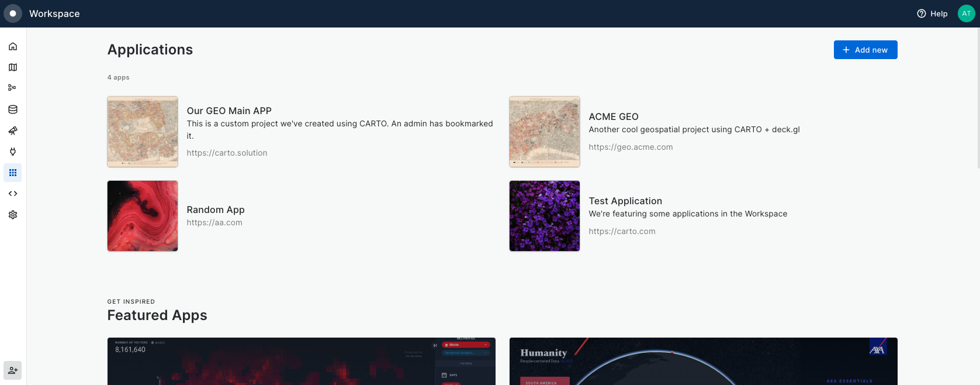Click the Add new button
The image size is (980, 385).
click(x=865, y=50)
